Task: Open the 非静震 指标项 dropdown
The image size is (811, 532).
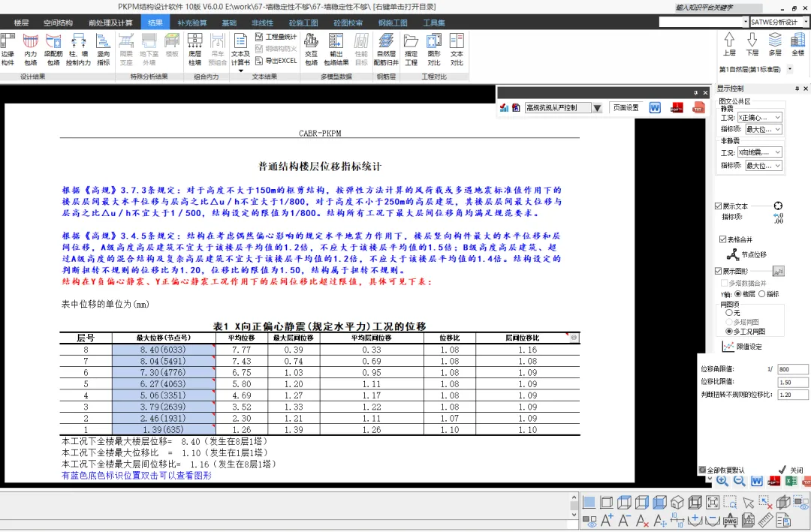Action: (763, 165)
